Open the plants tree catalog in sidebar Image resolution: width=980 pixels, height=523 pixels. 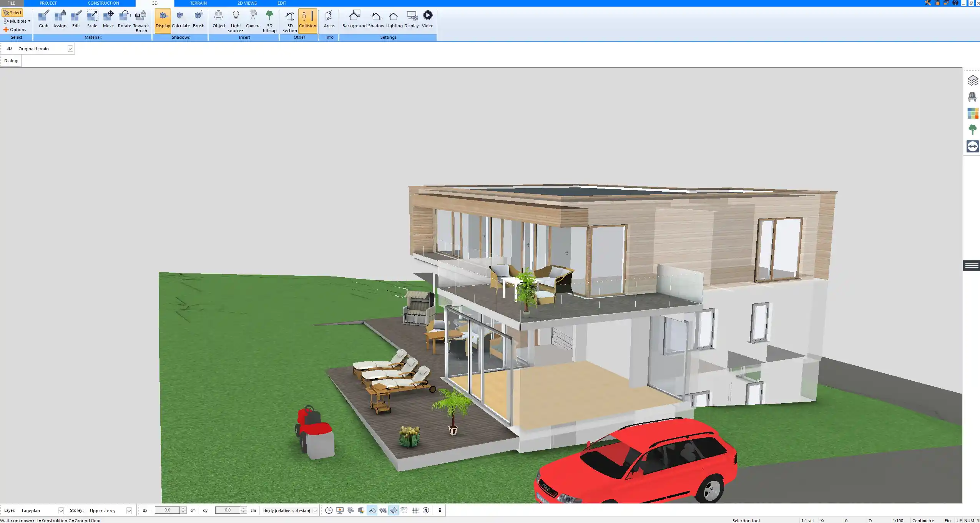point(972,130)
